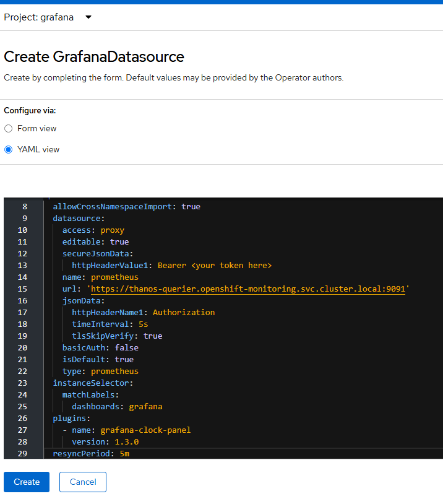Open the Project: grafana dropdown arrow

pyautogui.click(x=88, y=17)
